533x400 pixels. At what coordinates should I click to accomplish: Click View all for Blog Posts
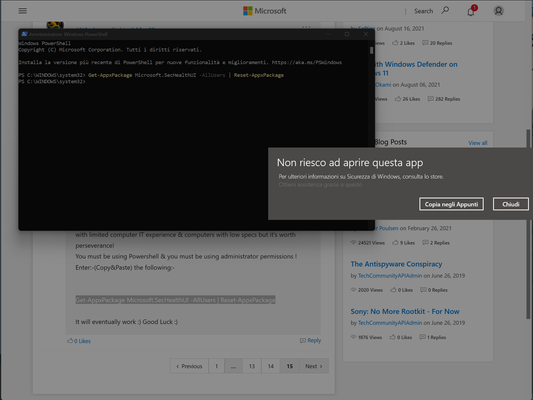coord(478,143)
